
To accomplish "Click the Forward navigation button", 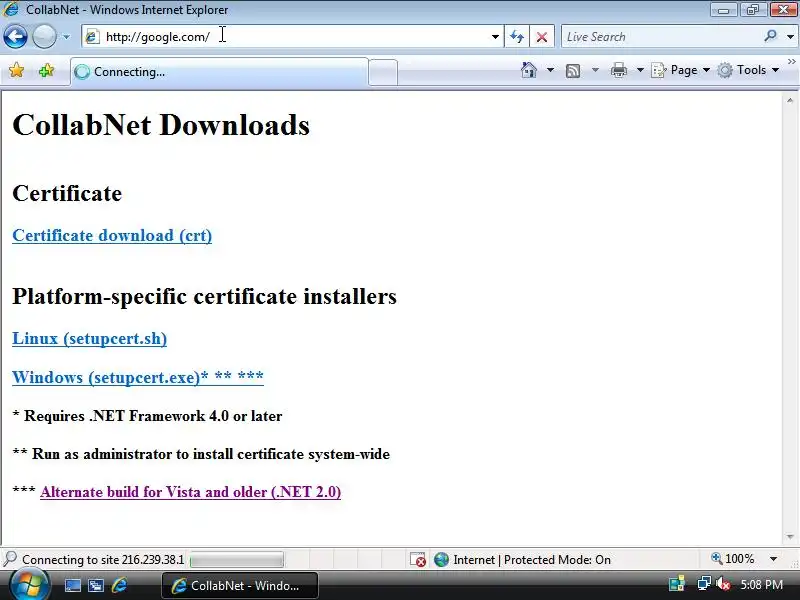I will click(44, 37).
